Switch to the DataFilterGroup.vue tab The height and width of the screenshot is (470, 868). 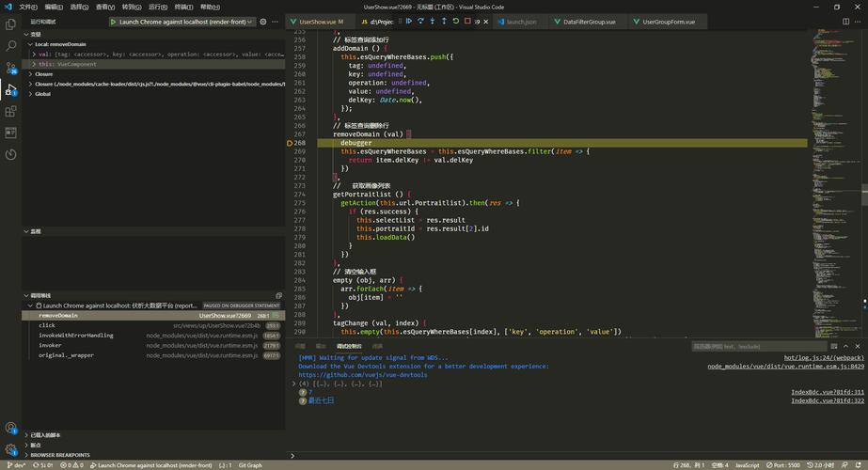tap(586, 22)
